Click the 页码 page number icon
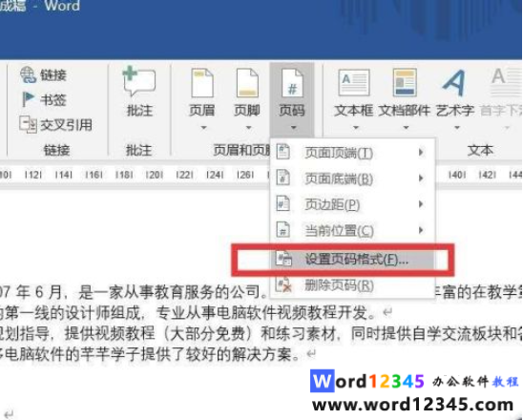The width and height of the screenshot is (523, 420). click(292, 83)
